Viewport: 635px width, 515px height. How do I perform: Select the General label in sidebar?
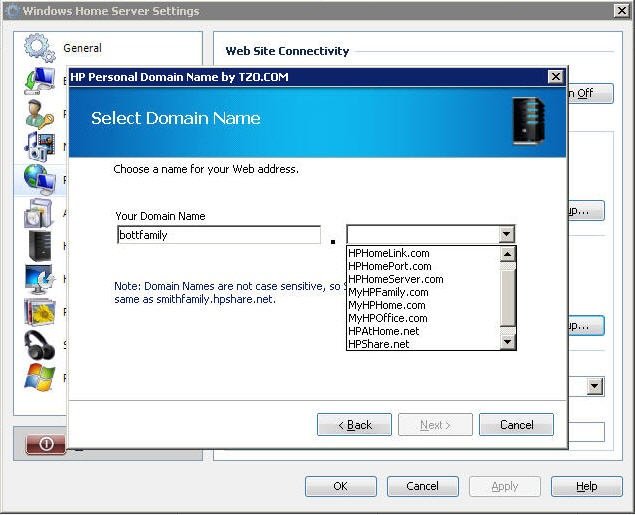[83, 48]
